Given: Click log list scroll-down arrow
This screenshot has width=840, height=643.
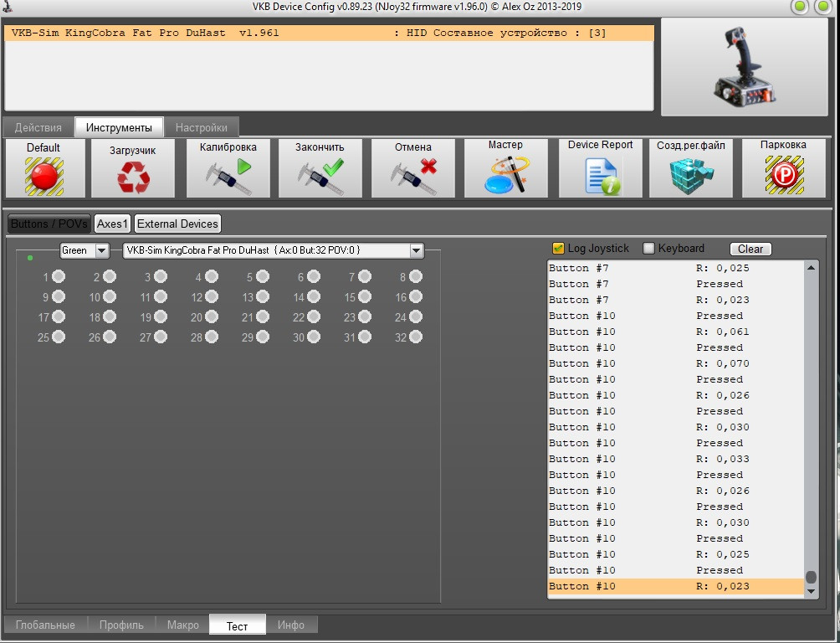Looking at the screenshot, I should (x=811, y=592).
